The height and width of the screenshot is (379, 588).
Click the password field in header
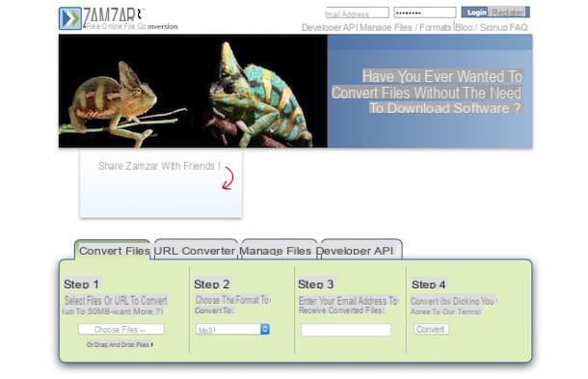(x=425, y=13)
